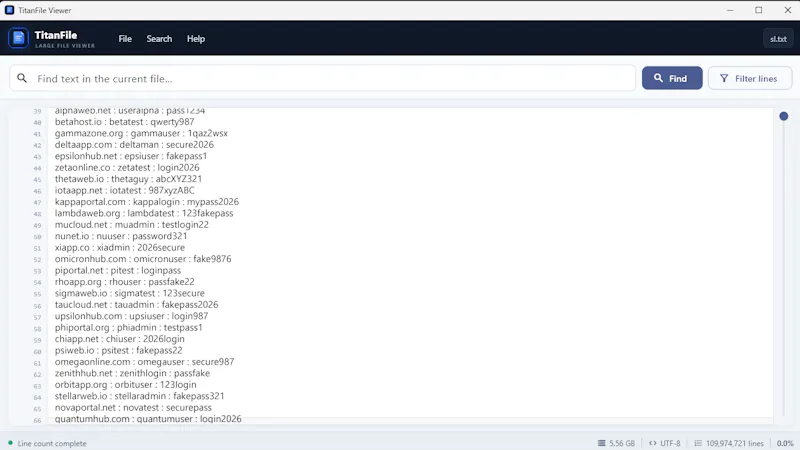Click the Filter lines button
This screenshot has width=800, height=450.
point(749,79)
